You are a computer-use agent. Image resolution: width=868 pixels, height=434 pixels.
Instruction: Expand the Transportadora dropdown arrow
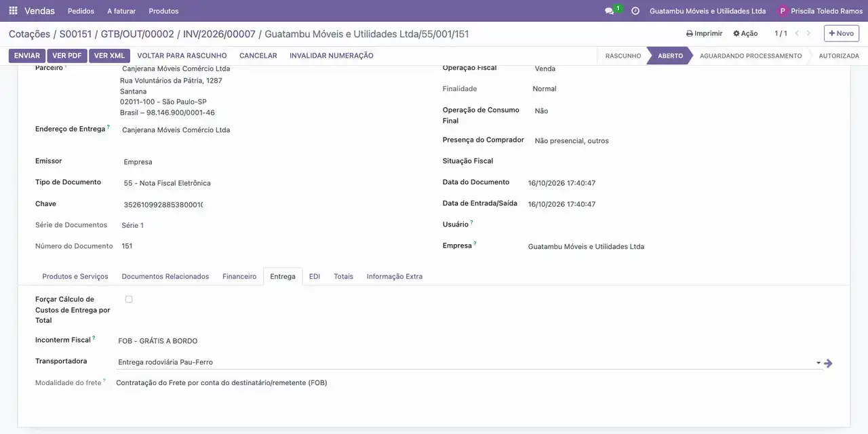click(x=818, y=363)
